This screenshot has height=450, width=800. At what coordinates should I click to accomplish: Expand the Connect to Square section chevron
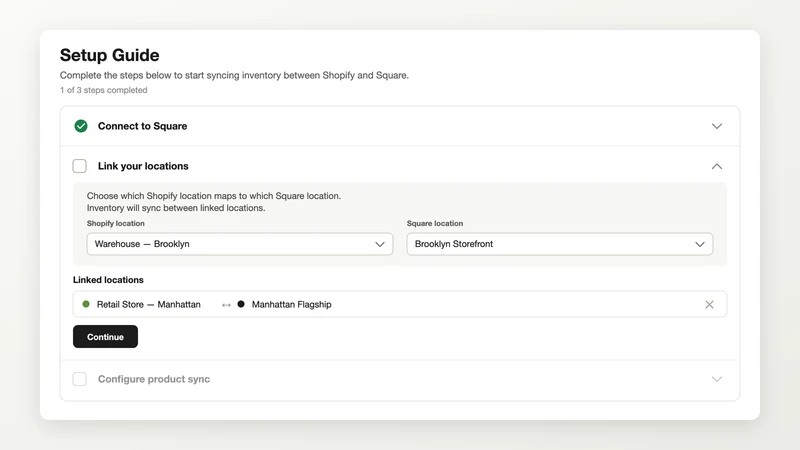point(717,126)
